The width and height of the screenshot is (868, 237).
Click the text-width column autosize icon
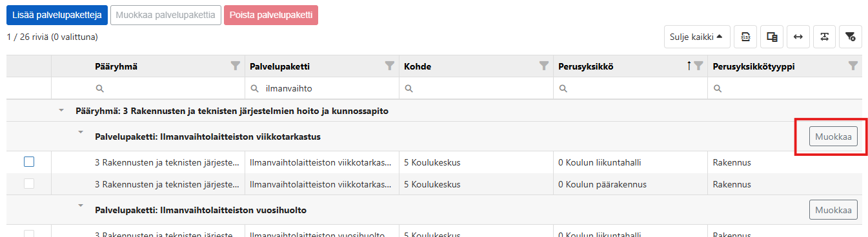(825, 37)
